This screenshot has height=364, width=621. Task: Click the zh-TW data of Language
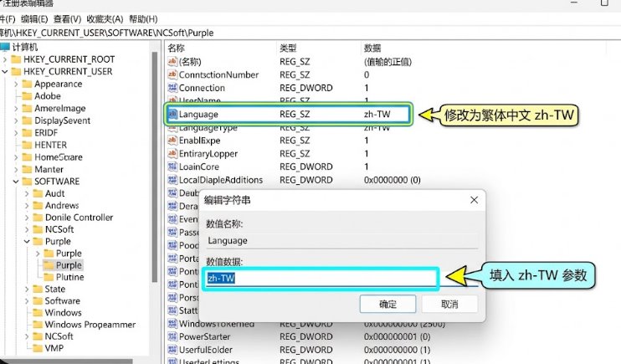click(377, 114)
